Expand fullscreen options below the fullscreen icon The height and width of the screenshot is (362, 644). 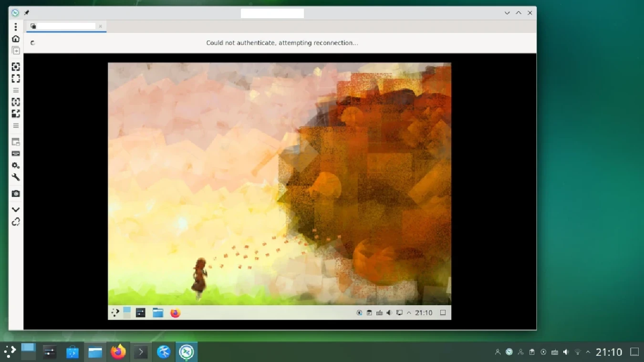16,90
